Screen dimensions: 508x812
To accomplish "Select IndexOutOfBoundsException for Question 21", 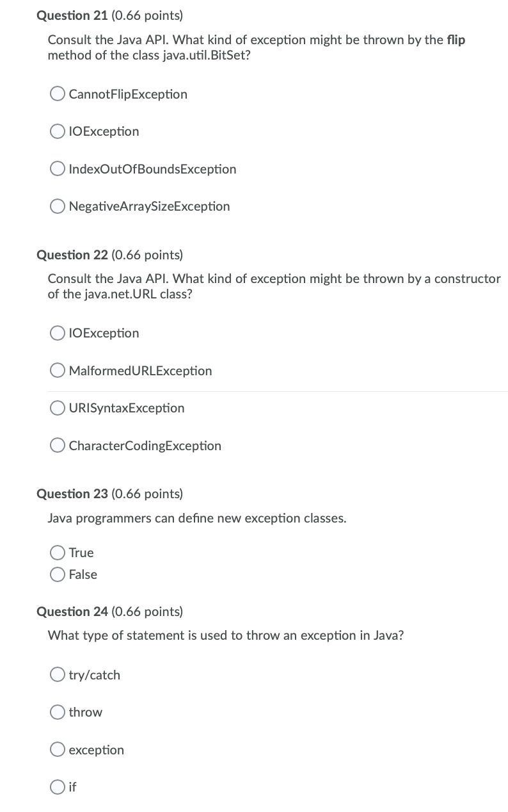I will [x=57, y=168].
